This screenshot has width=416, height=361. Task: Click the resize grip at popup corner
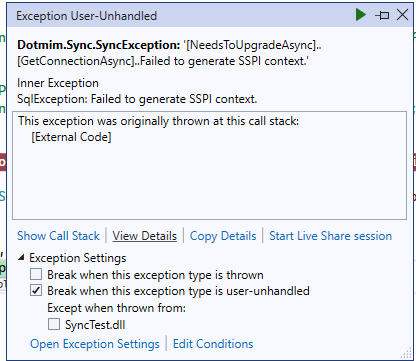point(406,353)
